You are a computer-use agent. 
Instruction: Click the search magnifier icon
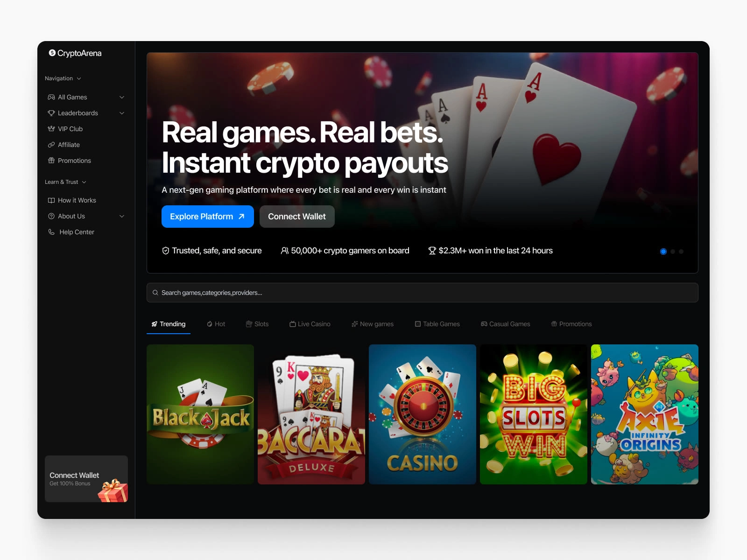(x=155, y=293)
